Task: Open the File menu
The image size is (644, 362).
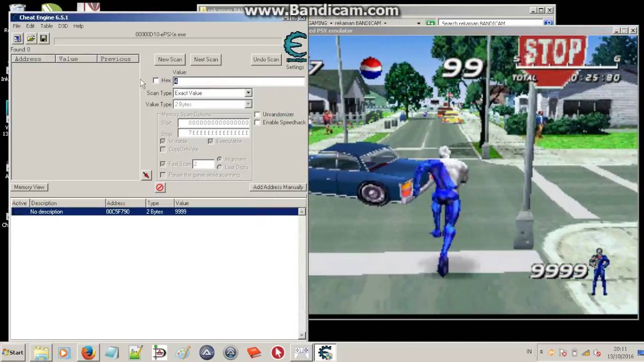Action: click(17, 26)
